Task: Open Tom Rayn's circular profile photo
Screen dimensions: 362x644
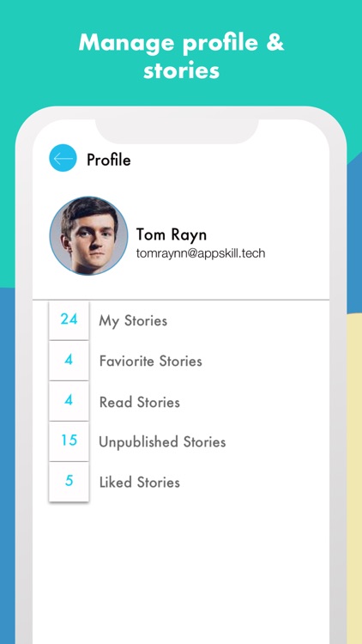Action: 88,235
